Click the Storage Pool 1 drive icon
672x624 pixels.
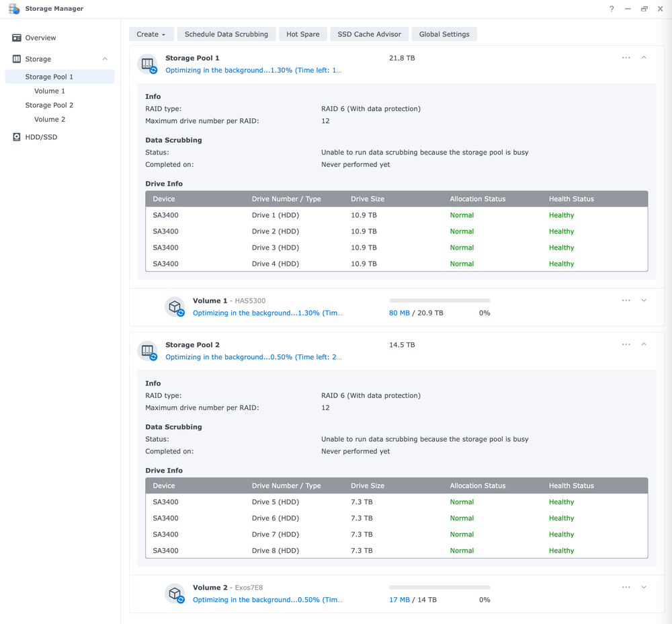click(147, 64)
